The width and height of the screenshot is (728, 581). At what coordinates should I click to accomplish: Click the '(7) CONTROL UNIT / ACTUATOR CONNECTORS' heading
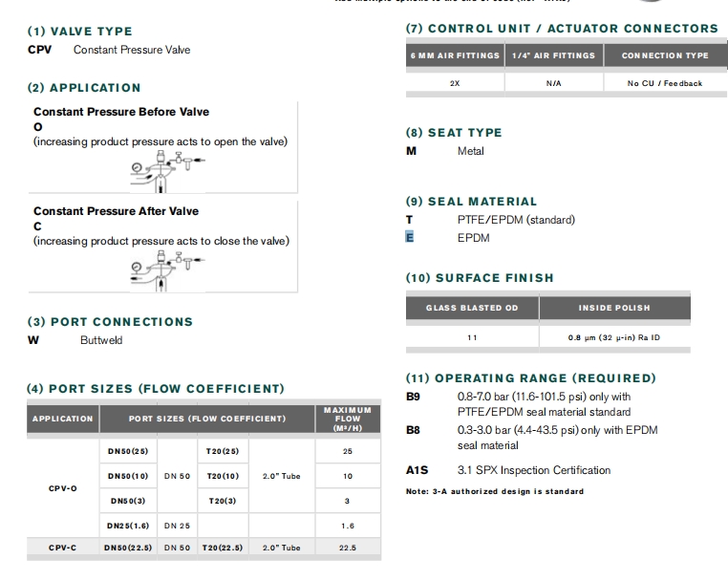pyautogui.click(x=562, y=29)
